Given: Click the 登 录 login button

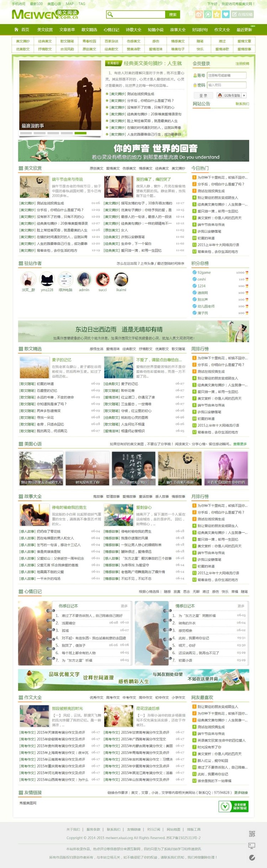Looking at the screenshot, I should (x=203, y=95).
